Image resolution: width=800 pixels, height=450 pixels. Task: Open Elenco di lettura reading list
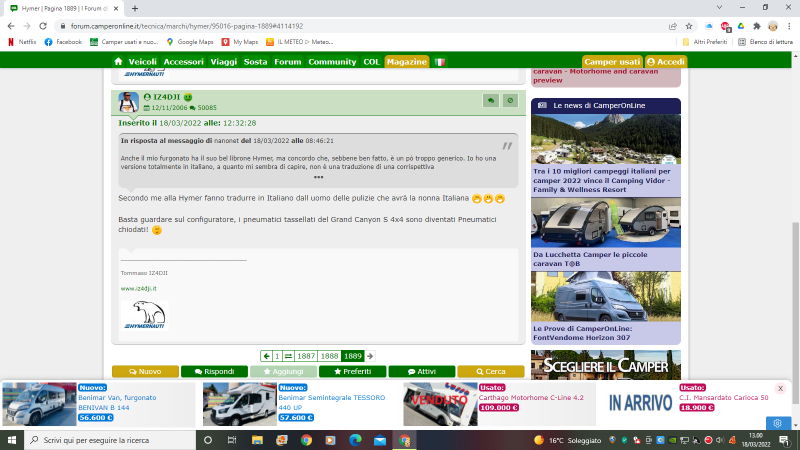[x=765, y=42]
